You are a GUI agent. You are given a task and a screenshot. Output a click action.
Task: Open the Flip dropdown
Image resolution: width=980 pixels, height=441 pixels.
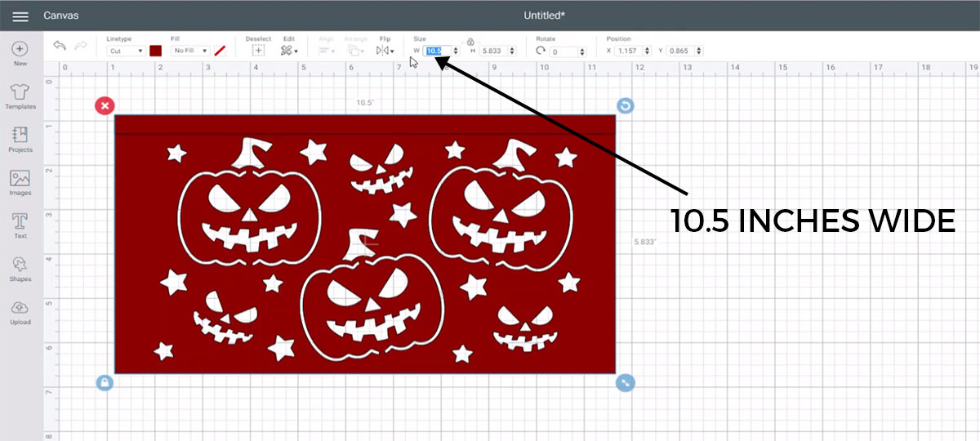pyautogui.click(x=385, y=50)
